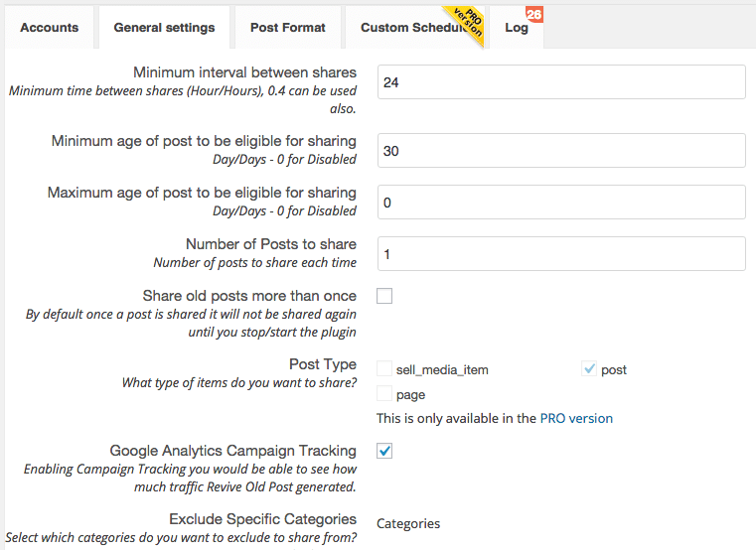Screen dimensions: 756x550
Task: Click the Minimum age of post label
Action: 204,141
